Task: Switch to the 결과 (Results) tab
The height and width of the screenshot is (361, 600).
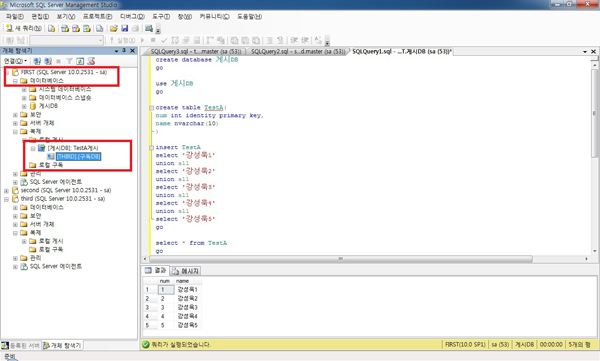Action: click(x=155, y=271)
